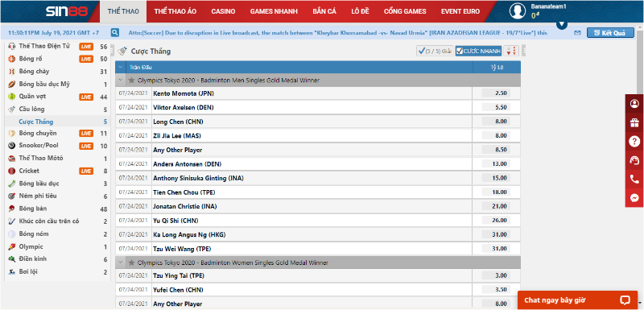The width and height of the screenshot is (644, 310).
Task: Click the American football icon
Action: point(12,85)
